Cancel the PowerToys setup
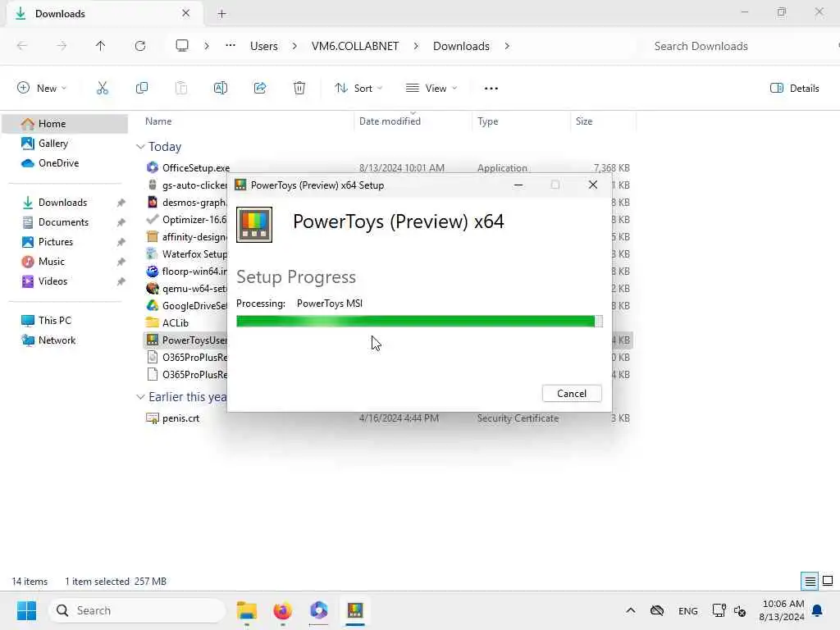The image size is (840, 630). [x=572, y=394]
